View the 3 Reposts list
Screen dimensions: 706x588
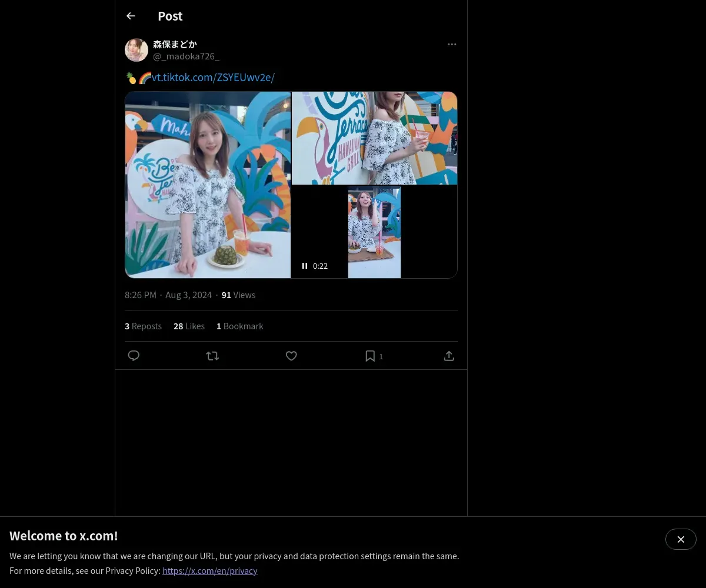[143, 326]
